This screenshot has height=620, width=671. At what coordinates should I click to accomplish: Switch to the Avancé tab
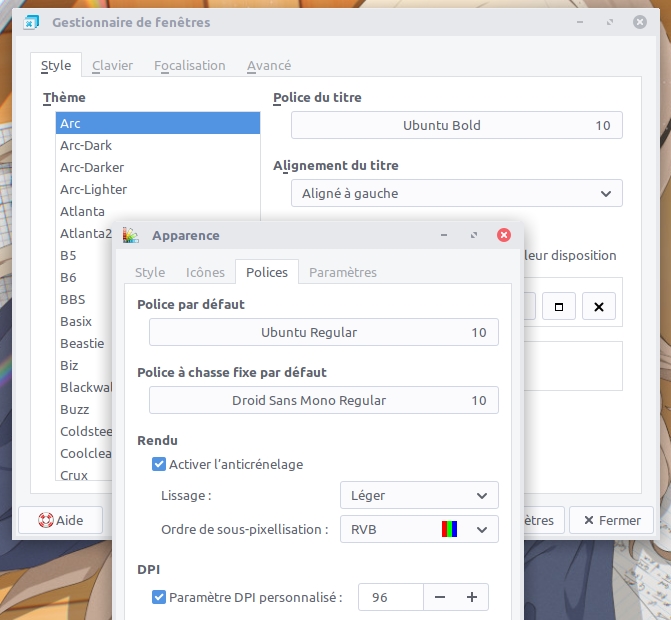(x=269, y=65)
